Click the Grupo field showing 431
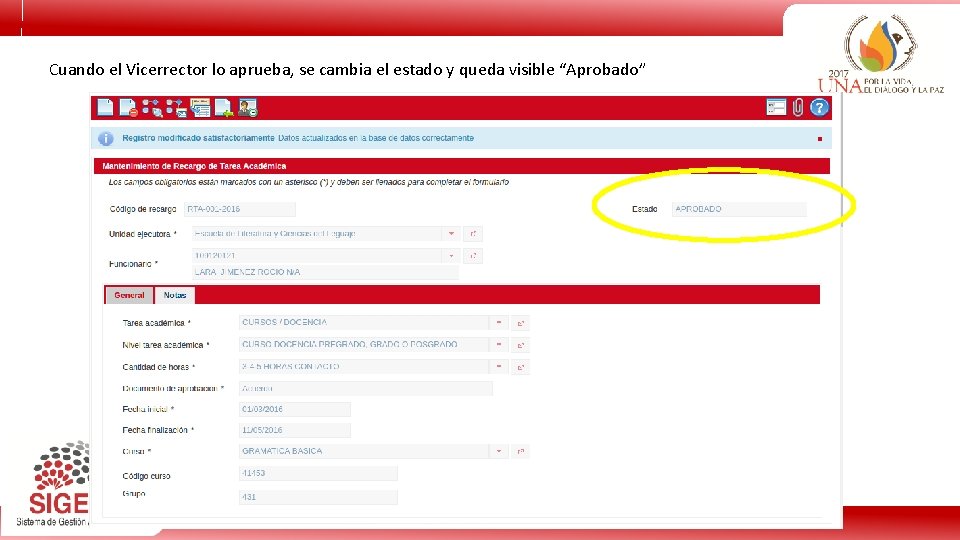Viewport: 960px width, 540px height. coord(318,497)
